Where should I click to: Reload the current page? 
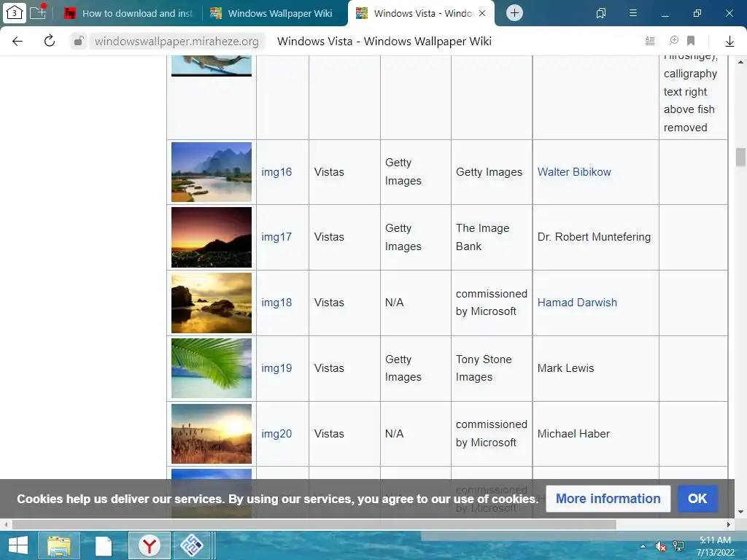point(50,41)
